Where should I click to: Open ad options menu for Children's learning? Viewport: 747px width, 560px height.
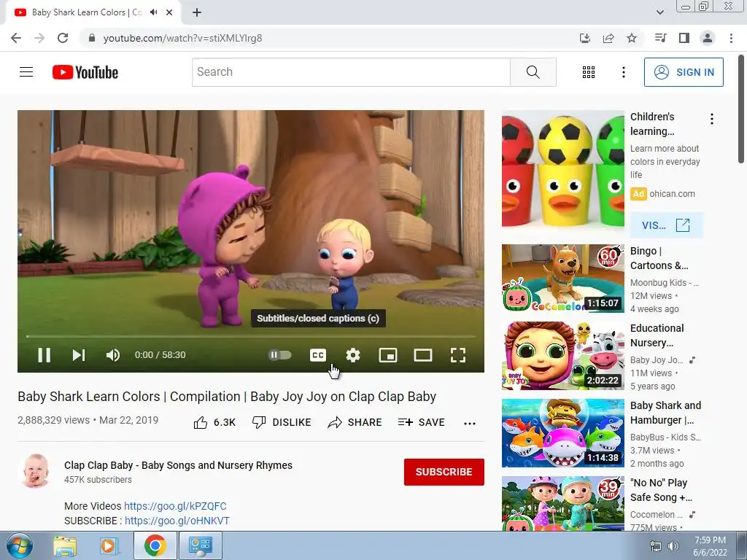point(712,119)
